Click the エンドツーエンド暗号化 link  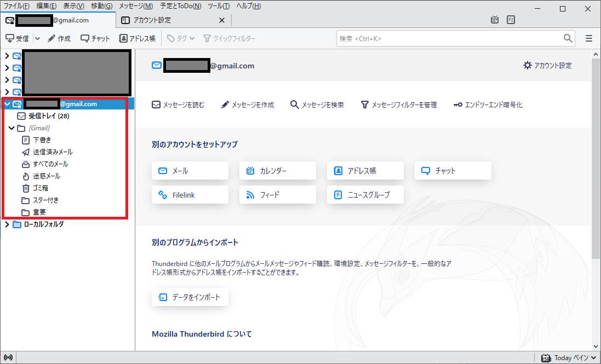coord(488,105)
